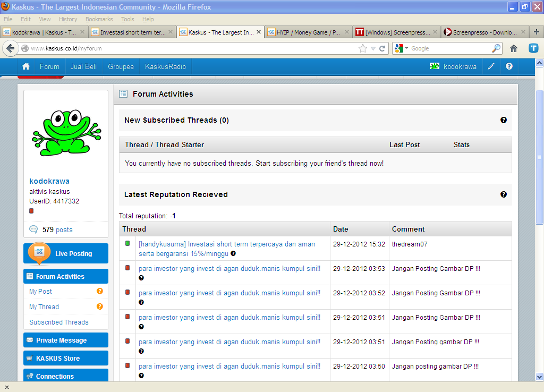Click the pencil edit icon in navbar
The image size is (544, 392).
click(491, 66)
